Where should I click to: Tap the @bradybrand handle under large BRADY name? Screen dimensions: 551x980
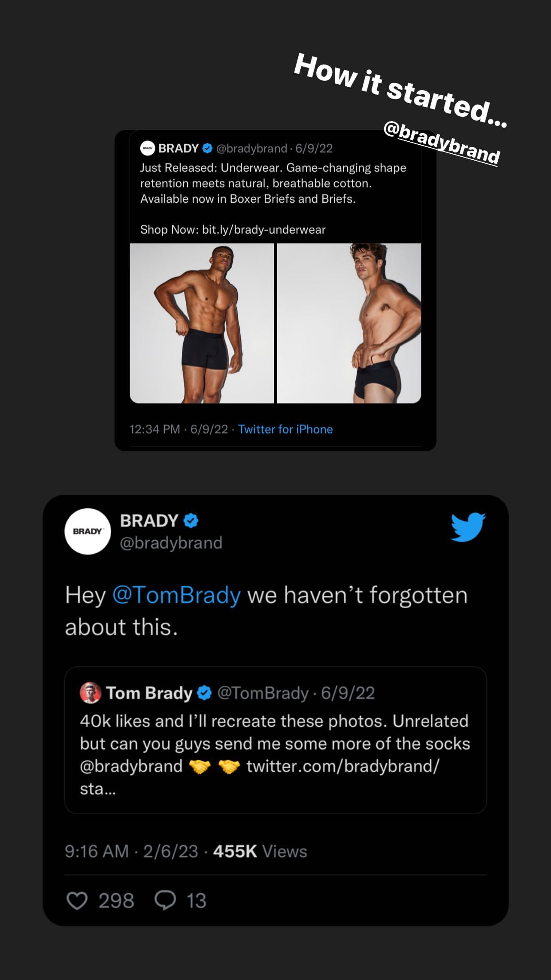pos(171,543)
